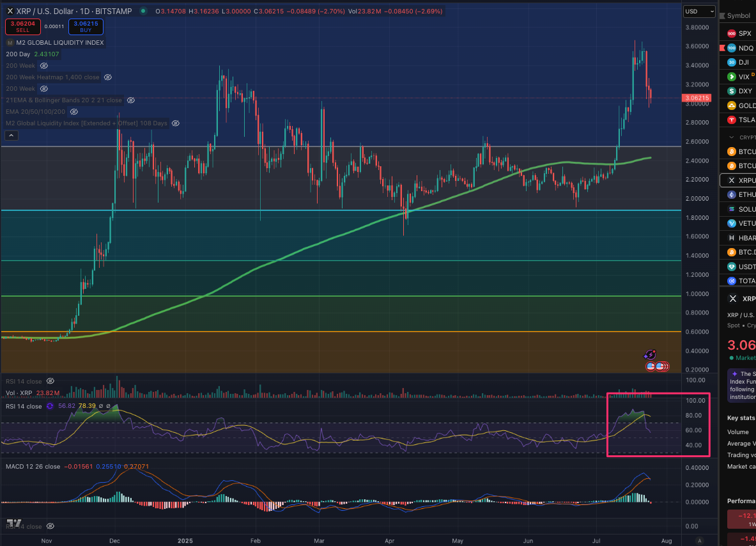The image size is (756, 546).
Task: Show the 200 Week Heatmap 1,400 close indicator
Action: [x=108, y=77]
